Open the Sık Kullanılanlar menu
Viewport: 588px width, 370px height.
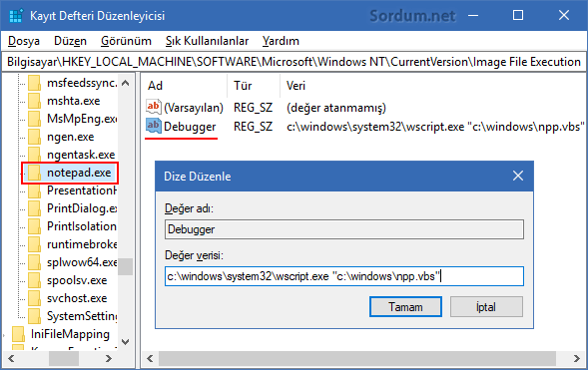(207, 41)
